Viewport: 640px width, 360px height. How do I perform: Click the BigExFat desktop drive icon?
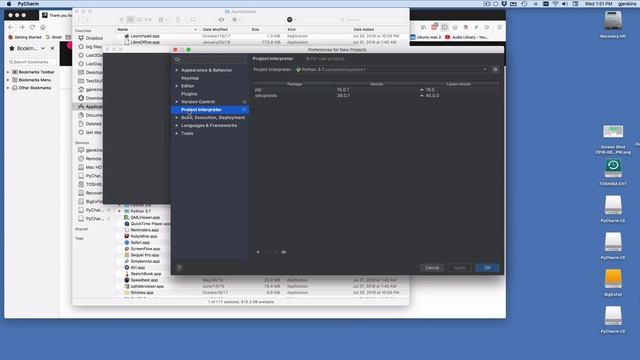pos(613,279)
